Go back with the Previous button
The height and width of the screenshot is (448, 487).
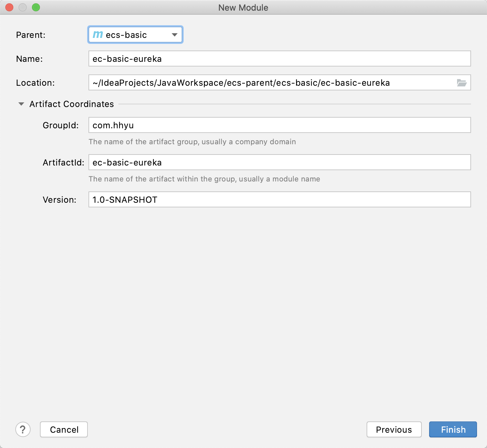394,429
